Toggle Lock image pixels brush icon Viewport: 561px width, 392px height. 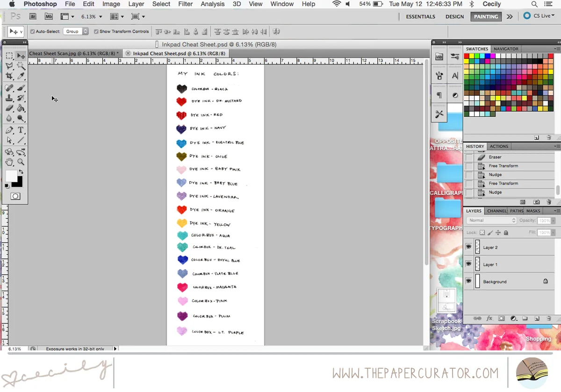pos(490,232)
